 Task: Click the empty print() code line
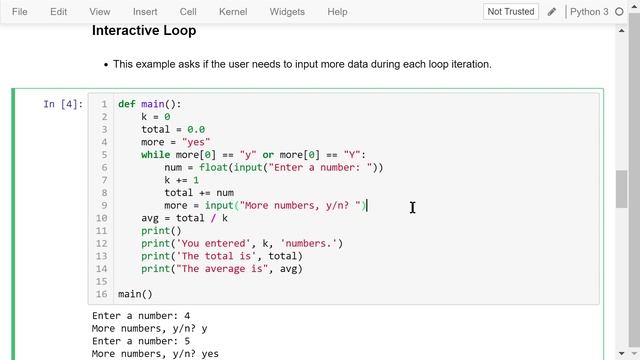161,231
